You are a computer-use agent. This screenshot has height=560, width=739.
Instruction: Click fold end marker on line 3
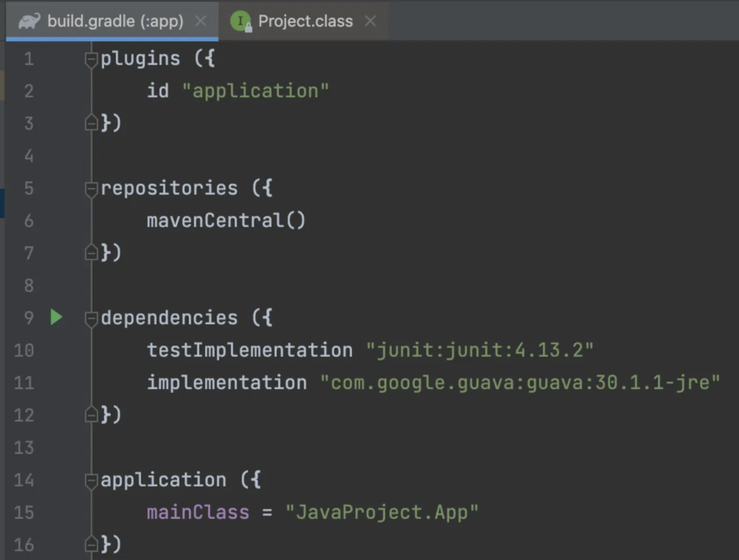pyautogui.click(x=91, y=123)
